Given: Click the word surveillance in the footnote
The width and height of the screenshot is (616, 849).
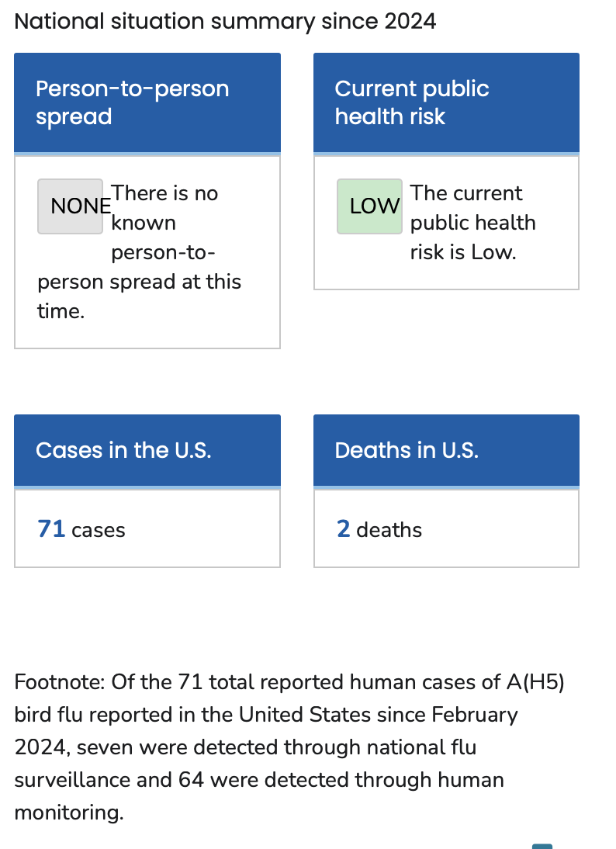Looking at the screenshot, I should (x=71, y=780).
